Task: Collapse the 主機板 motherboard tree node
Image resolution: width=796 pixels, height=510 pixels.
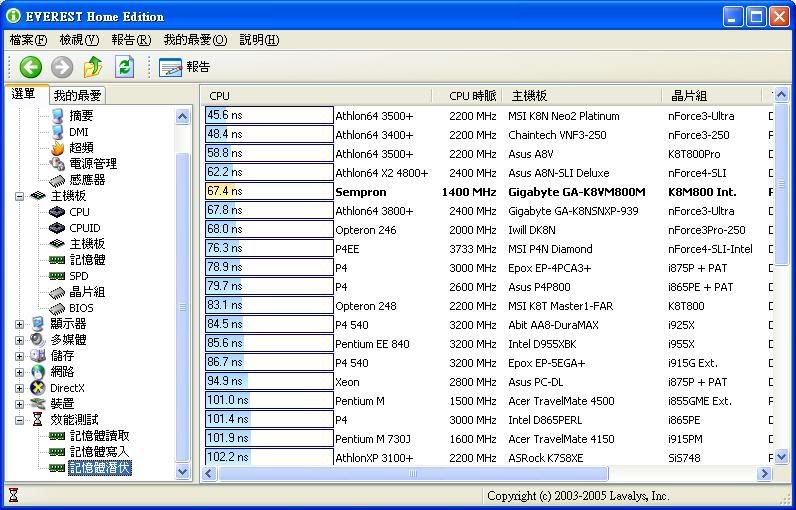Action: (x=19, y=196)
